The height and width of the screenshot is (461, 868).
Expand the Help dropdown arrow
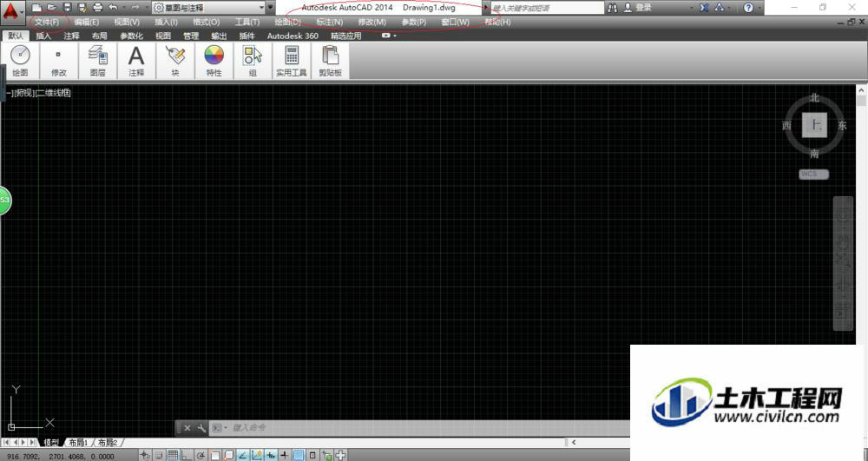pos(759,8)
